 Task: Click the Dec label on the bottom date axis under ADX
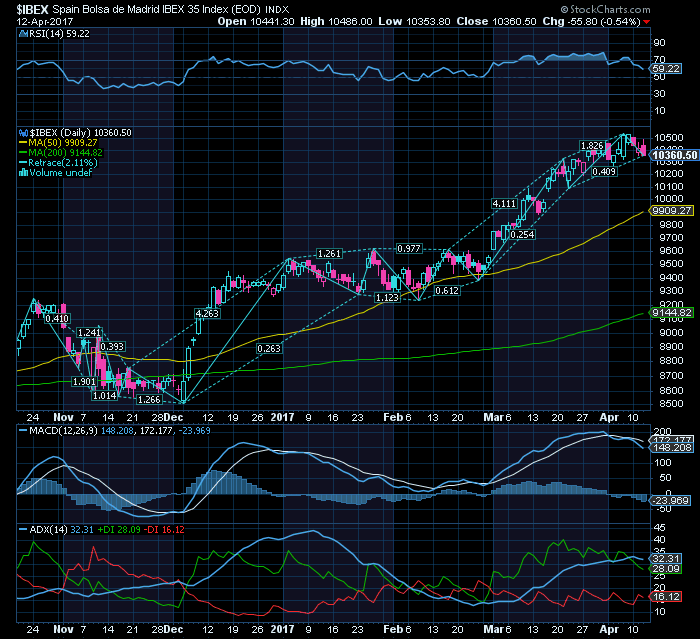pyautogui.click(x=173, y=630)
